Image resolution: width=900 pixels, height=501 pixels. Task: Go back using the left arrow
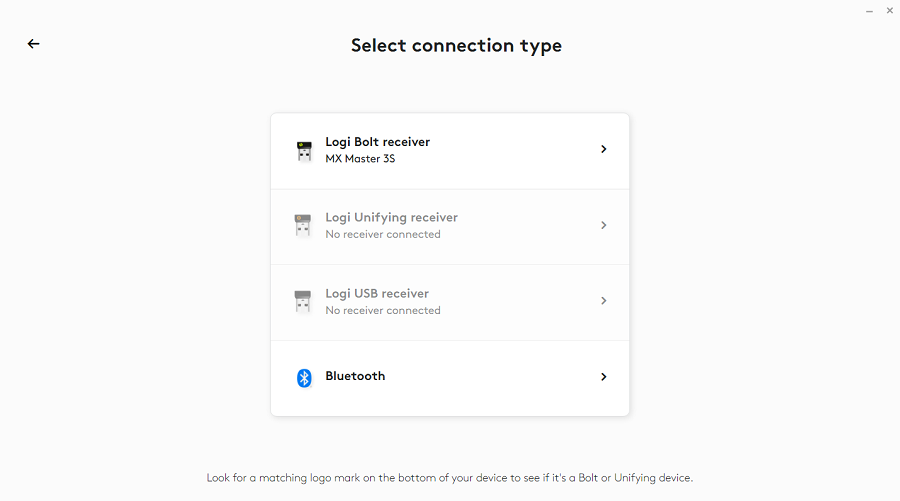[x=34, y=44]
